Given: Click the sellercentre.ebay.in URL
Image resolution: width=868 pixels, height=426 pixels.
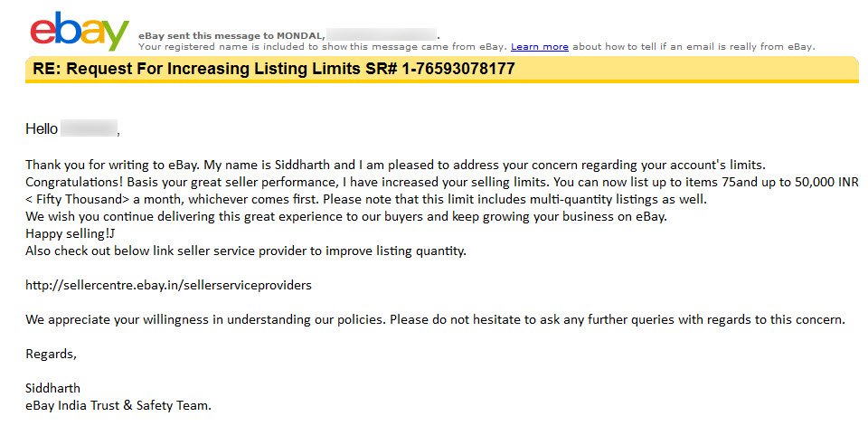Looking at the screenshot, I should click(x=168, y=285).
